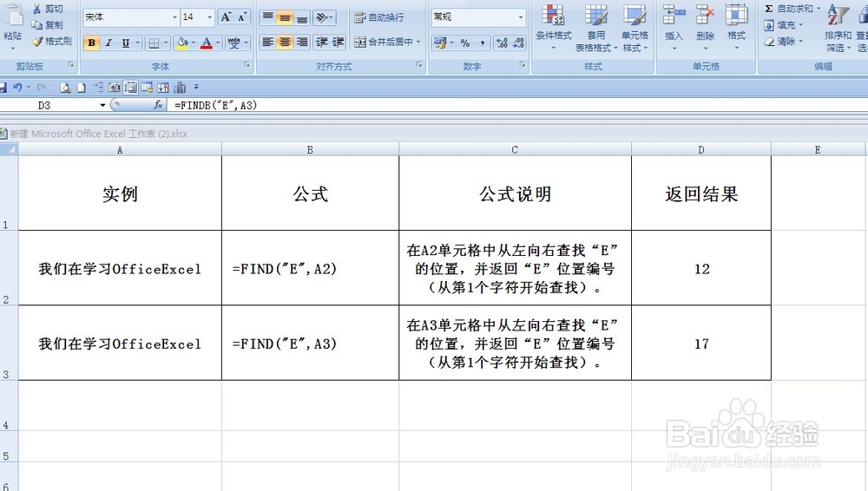The width and height of the screenshot is (868, 491).
Task: Click the chart icon in quick toolbar
Action: point(180,88)
